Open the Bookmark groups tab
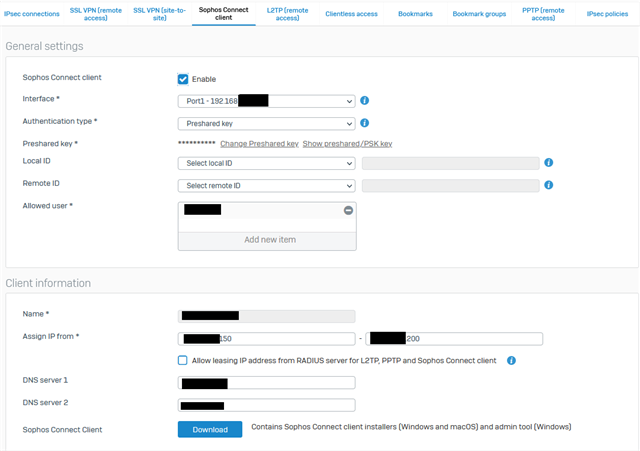640x451 pixels. 479,14
